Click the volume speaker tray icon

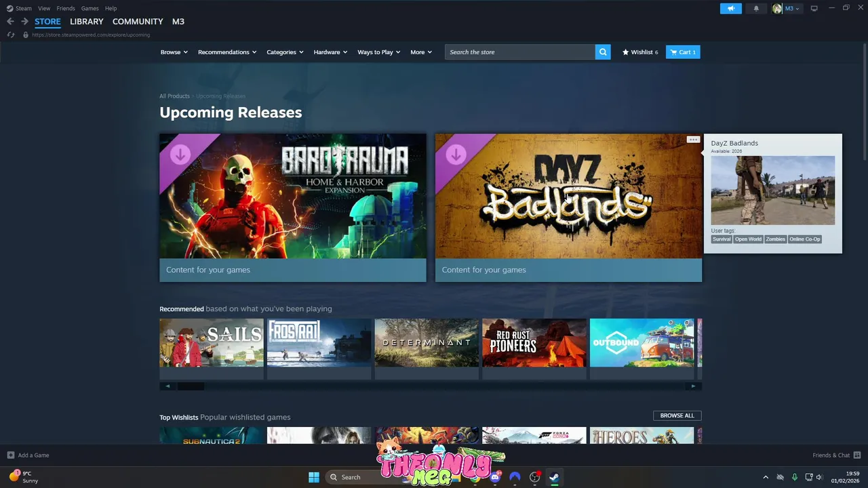click(819, 477)
